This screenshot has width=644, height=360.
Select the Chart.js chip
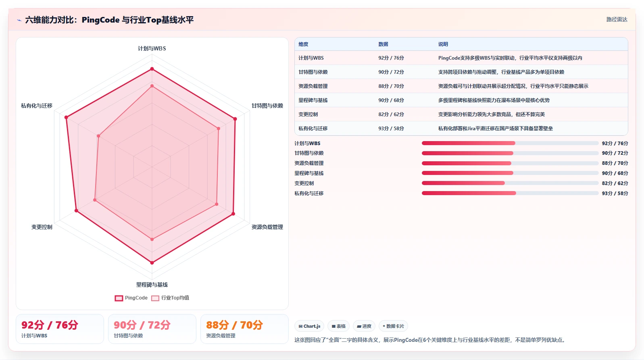tap(309, 326)
